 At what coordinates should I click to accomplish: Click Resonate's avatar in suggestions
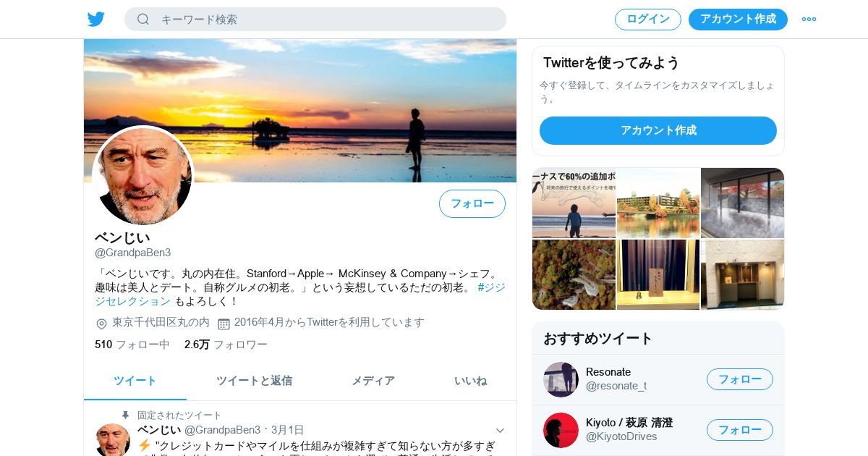(x=561, y=379)
